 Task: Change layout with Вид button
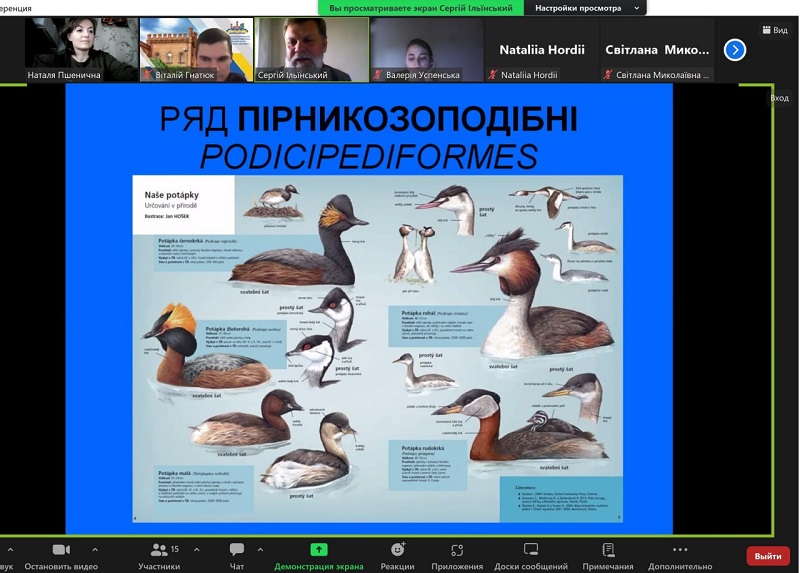775,30
